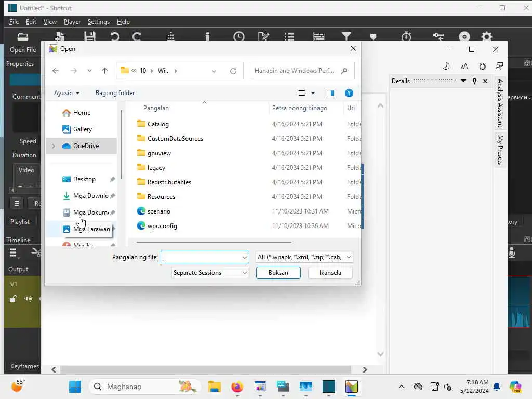532x399 pixels.
Task: Open the Notes pencil icon in toolbar
Action: 263,36
